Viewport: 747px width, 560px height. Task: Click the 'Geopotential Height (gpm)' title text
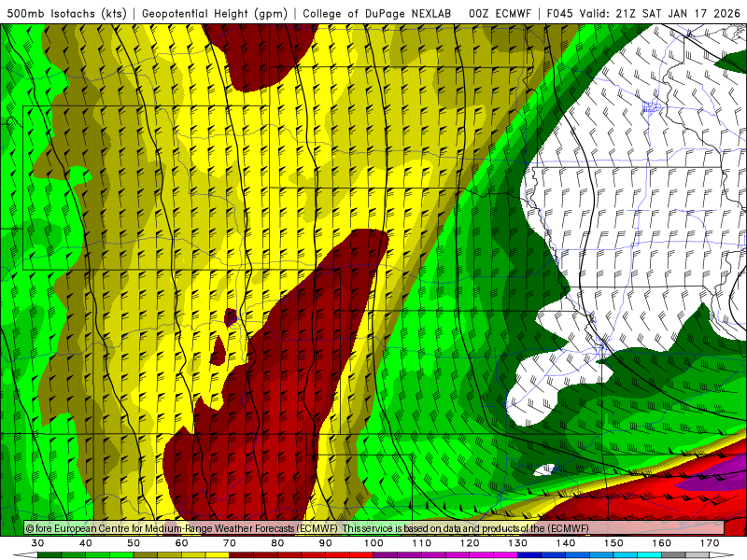coord(215,13)
